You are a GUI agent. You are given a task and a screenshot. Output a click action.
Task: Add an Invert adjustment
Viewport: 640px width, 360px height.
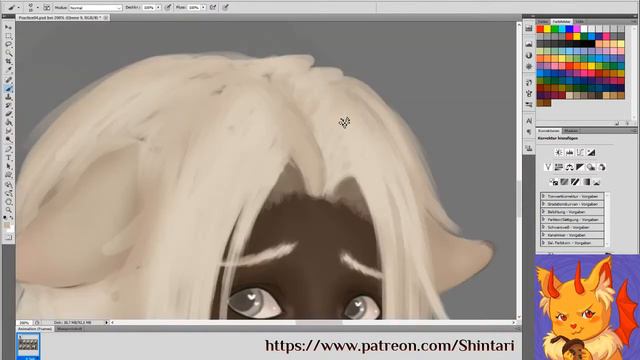pyautogui.click(x=553, y=182)
